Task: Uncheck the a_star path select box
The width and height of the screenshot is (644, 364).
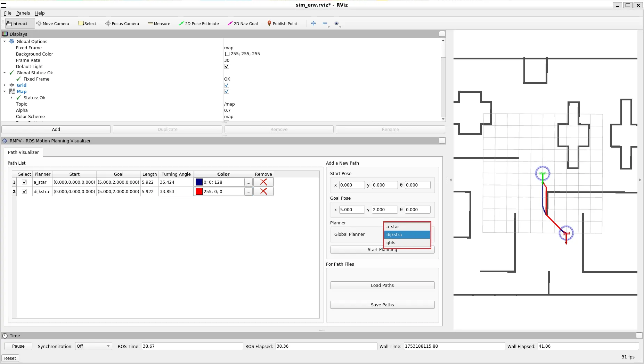Action: [24, 182]
